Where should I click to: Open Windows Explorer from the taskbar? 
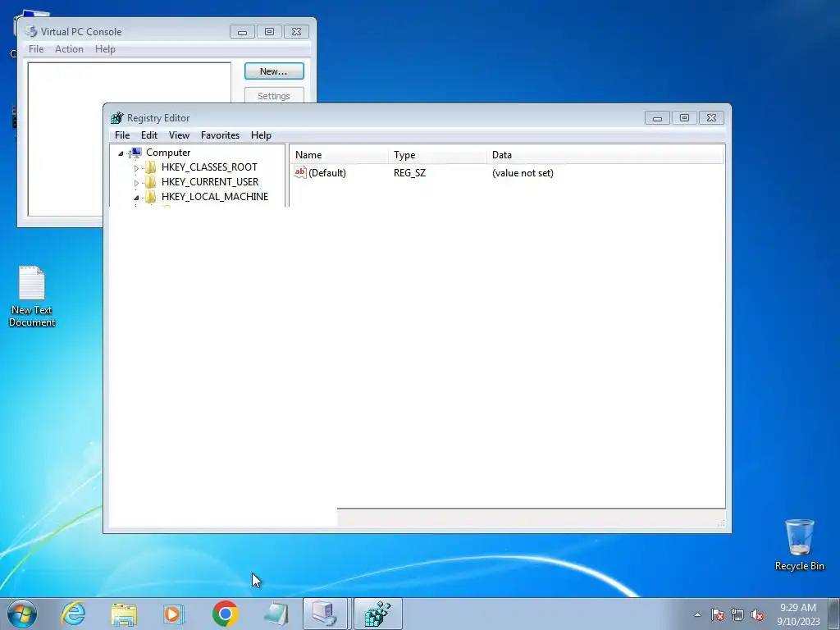[124, 614]
